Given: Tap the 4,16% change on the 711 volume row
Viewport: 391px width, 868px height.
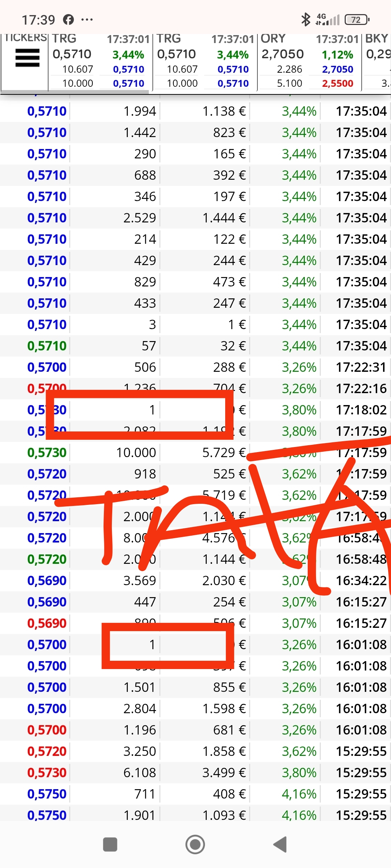Looking at the screenshot, I should click(x=299, y=794).
